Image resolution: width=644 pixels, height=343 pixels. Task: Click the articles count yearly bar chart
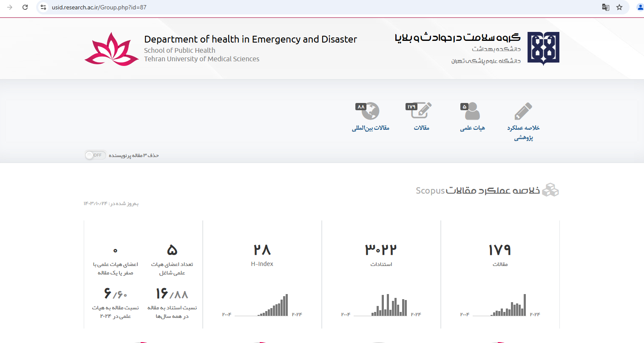(x=508, y=306)
